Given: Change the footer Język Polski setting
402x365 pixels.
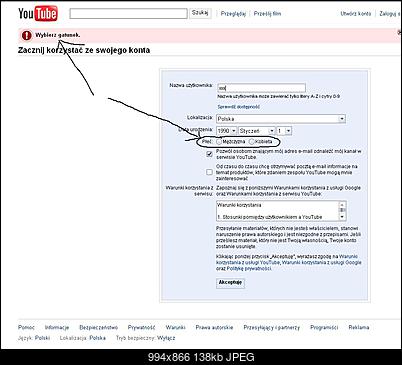Looking at the screenshot, I should pos(43,338).
